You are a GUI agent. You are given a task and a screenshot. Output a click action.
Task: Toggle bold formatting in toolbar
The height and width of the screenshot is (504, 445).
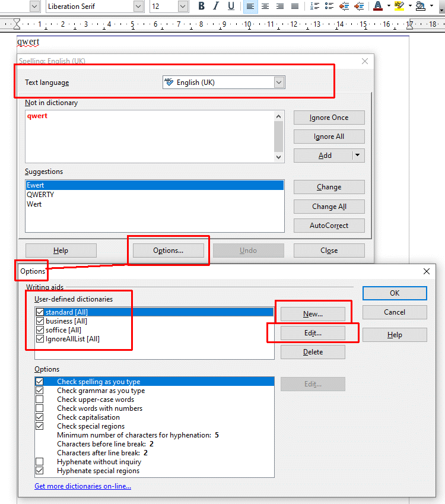tap(202, 7)
